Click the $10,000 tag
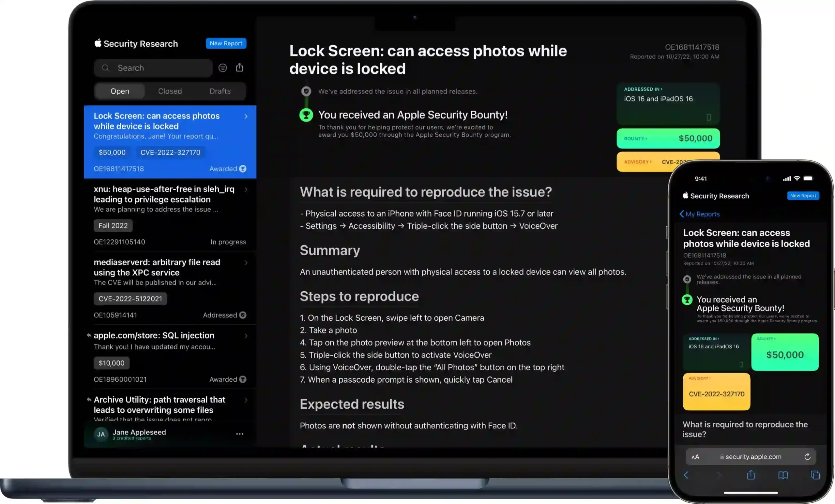Image resolution: width=835 pixels, height=504 pixels. click(112, 363)
